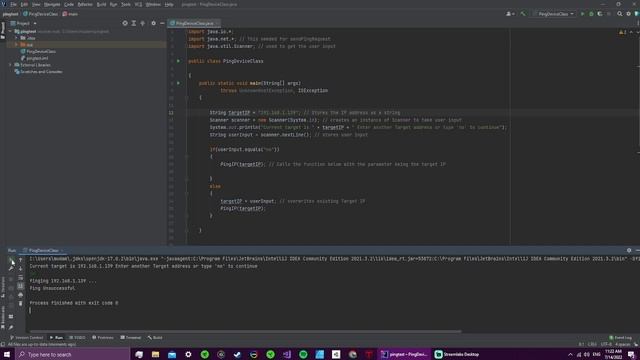This screenshot has height=360, width=640.
Task: Click Expand All icon in Project panel header
Action: (133, 23)
